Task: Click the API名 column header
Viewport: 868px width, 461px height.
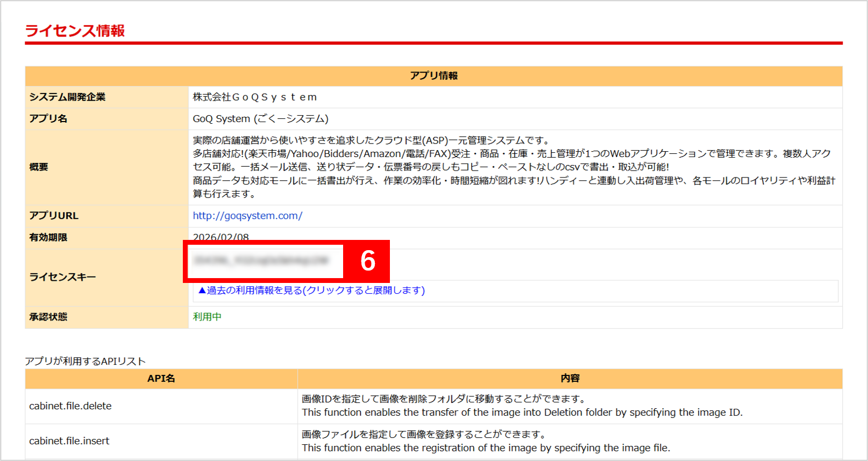Action: coord(161,379)
